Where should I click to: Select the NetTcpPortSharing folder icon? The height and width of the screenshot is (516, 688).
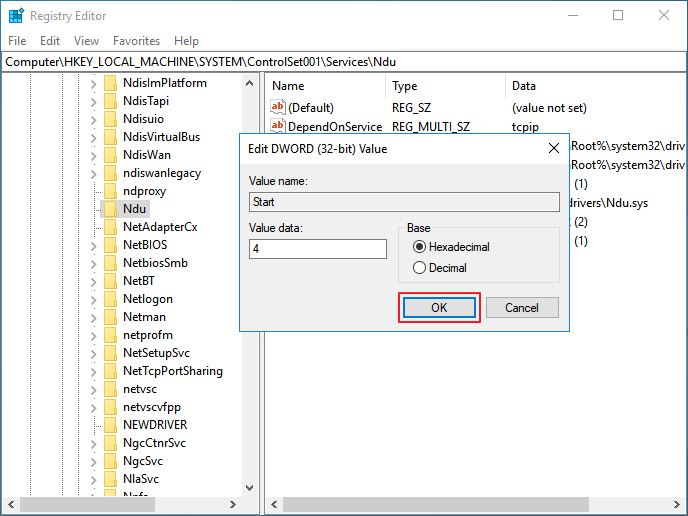click(x=111, y=371)
